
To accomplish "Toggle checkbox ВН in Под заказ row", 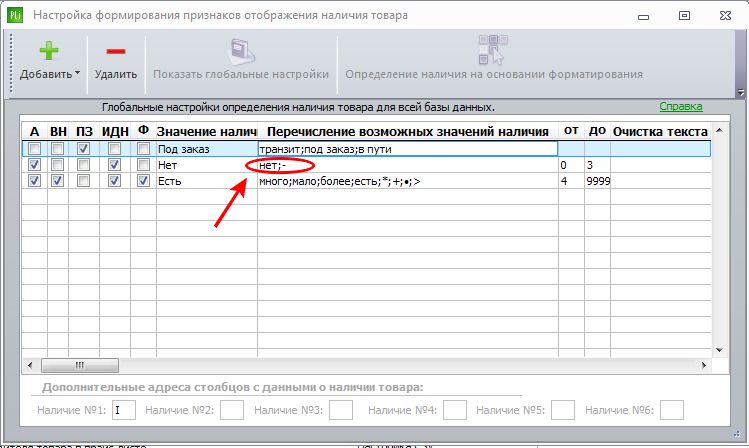I will click(57, 149).
